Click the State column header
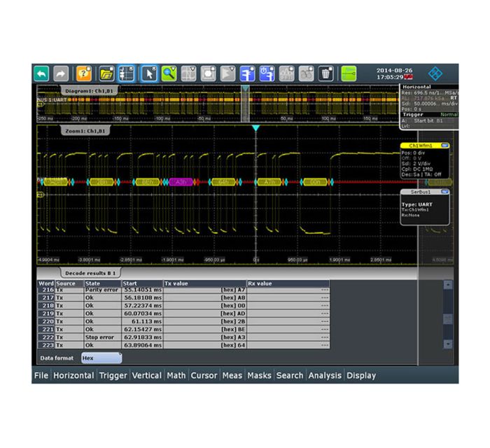Screen dimensions: 490x448 pos(103,283)
